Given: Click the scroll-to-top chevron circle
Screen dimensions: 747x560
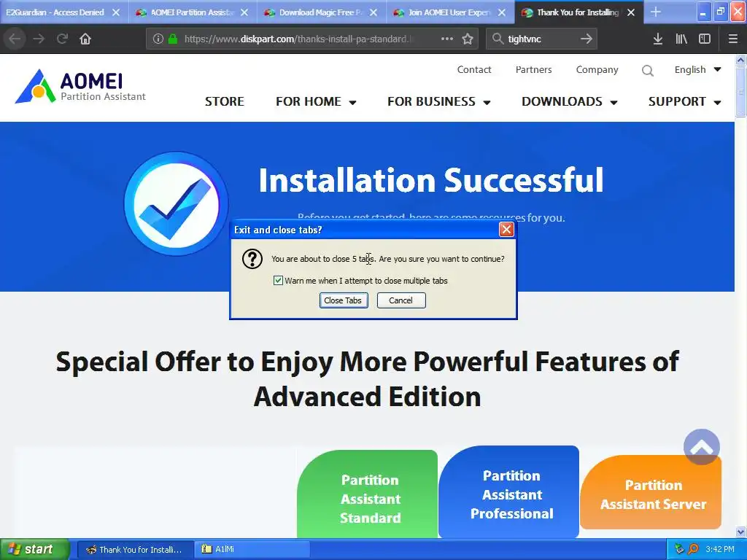Looking at the screenshot, I should click(701, 447).
